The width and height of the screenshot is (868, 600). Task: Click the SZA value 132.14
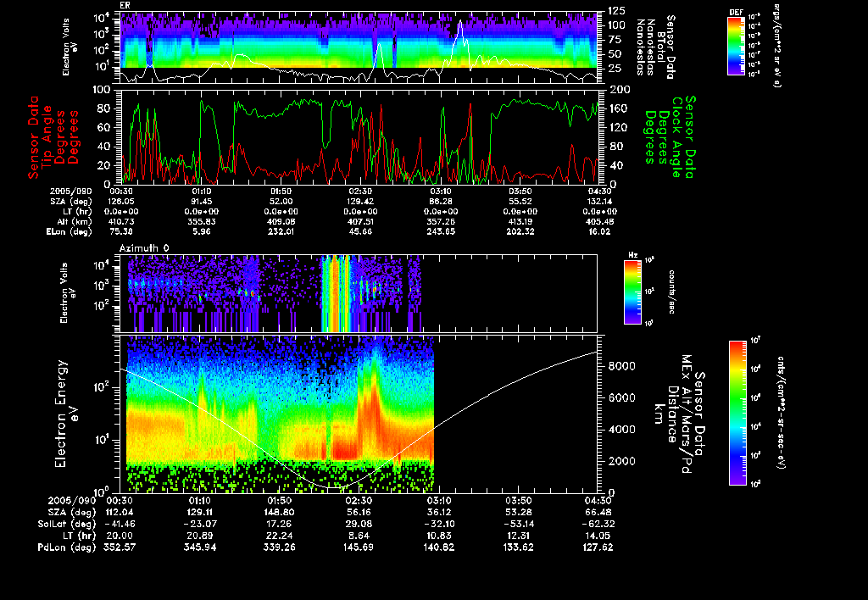pyautogui.click(x=598, y=202)
